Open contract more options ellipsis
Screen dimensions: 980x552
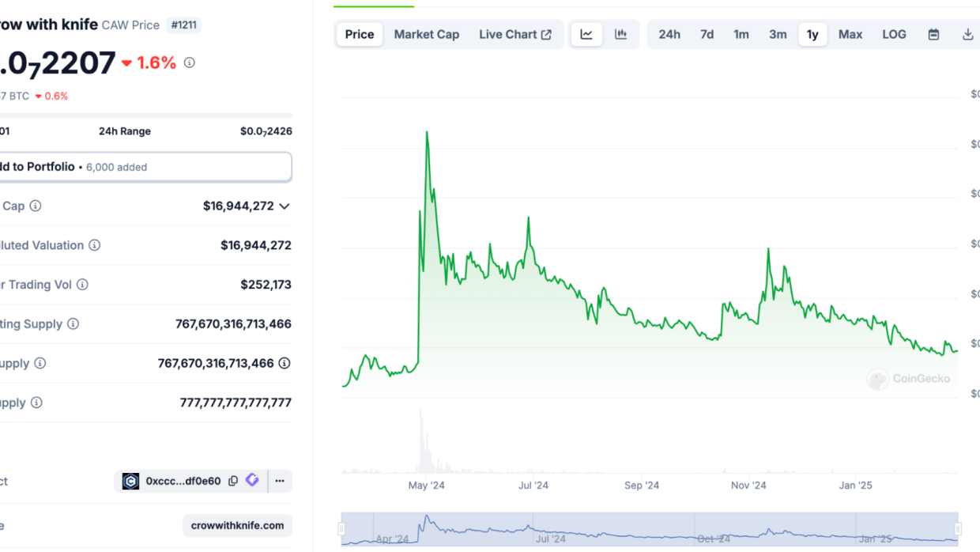click(280, 481)
